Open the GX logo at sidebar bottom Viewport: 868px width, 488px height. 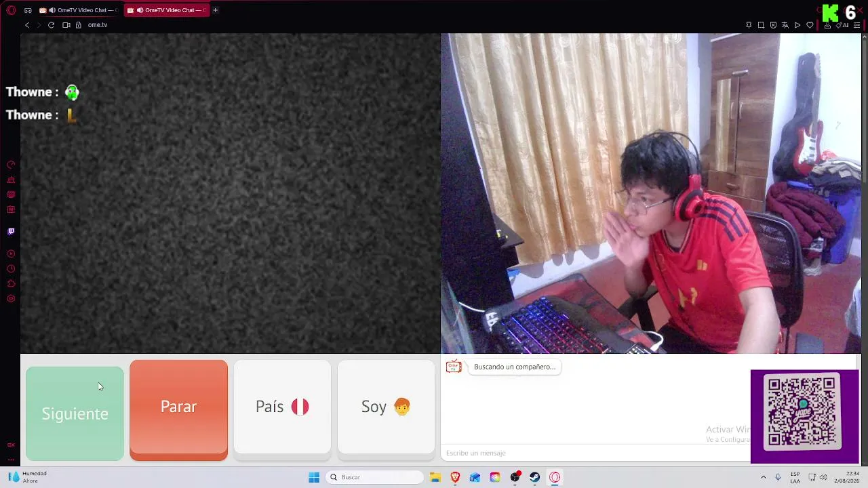[x=11, y=445]
